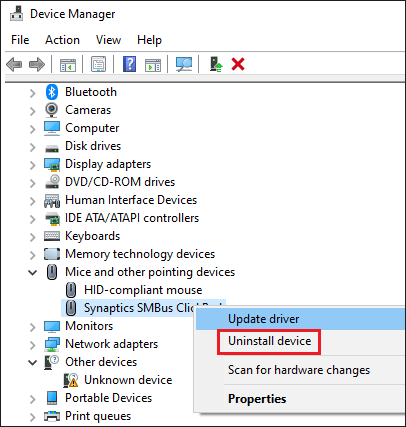
Task: Choose Uninstall device from context menu
Action: click(269, 341)
